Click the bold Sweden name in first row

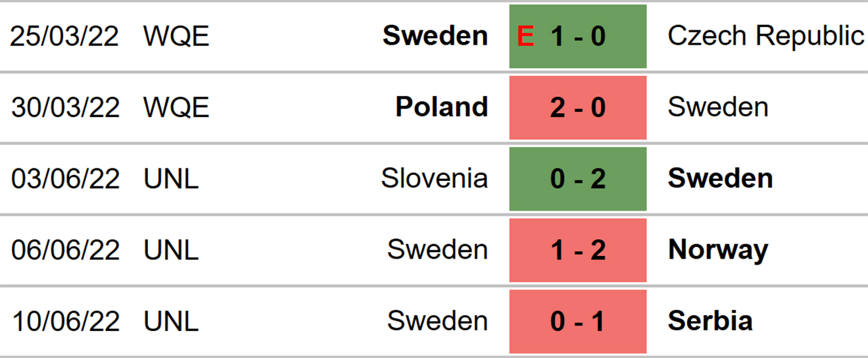(435, 36)
